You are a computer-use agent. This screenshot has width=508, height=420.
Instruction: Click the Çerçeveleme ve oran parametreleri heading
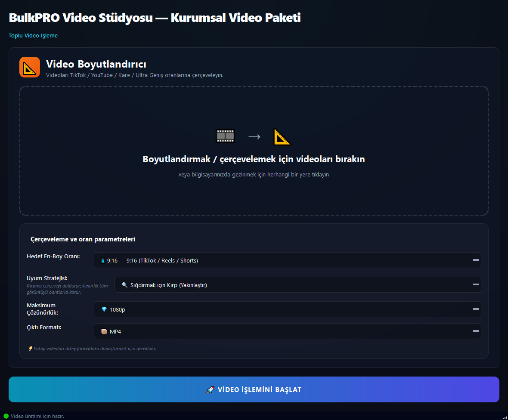83,239
